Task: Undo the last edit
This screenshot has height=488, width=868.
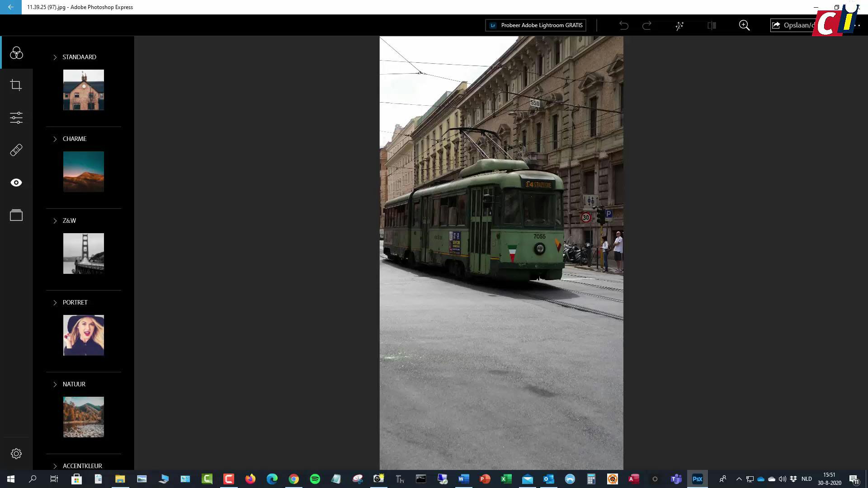Action: (624, 25)
